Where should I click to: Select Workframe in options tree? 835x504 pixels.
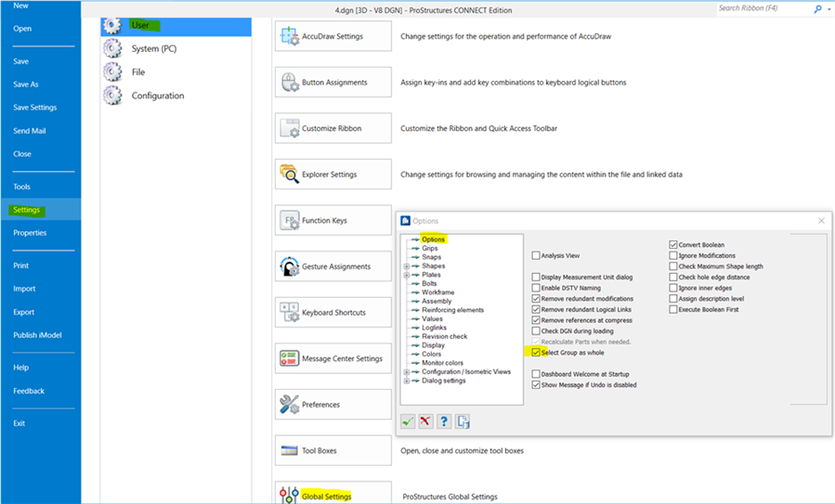(x=438, y=292)
